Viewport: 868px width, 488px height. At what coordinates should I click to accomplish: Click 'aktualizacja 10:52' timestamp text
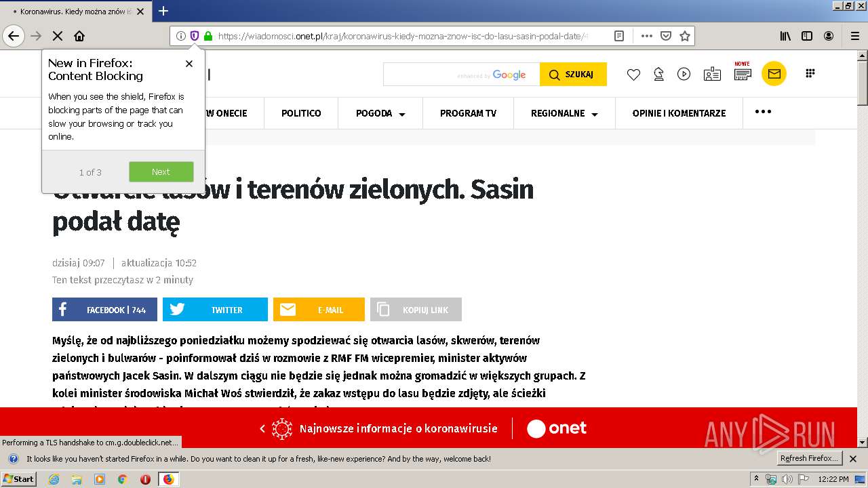click(159, 263)
